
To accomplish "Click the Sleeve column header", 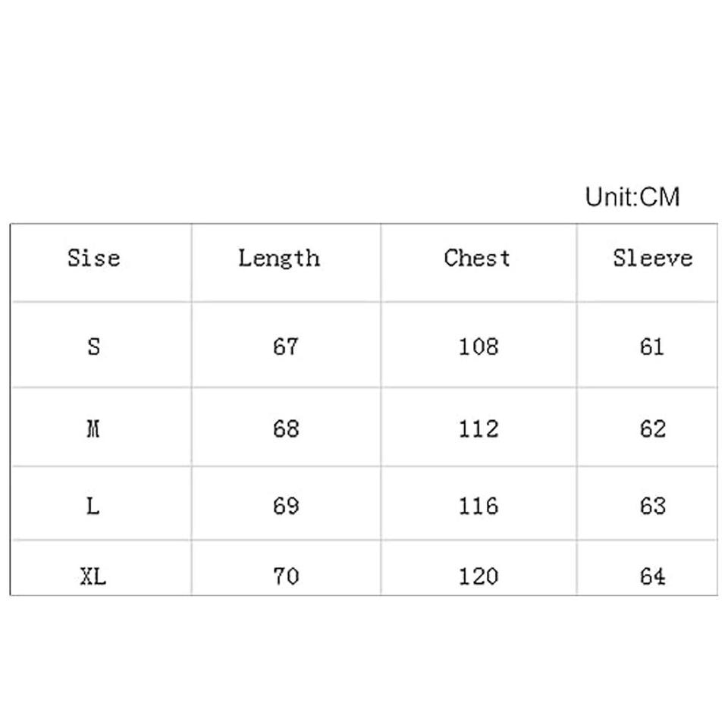I will tap(652, 258).
